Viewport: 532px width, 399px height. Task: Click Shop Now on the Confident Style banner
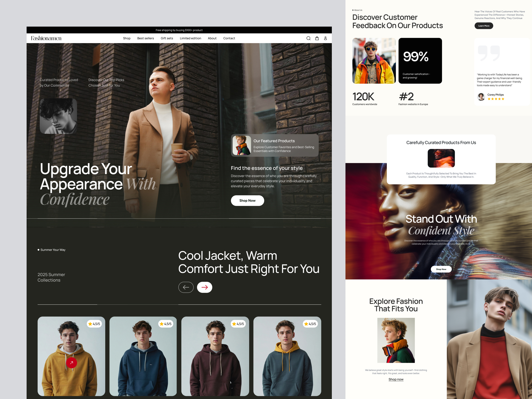(441, 269)
